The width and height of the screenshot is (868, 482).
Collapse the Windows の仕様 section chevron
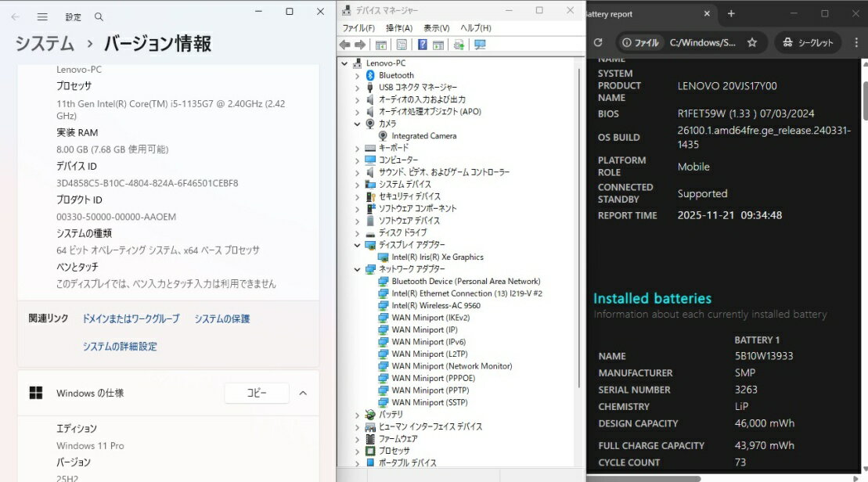point(303,393)
